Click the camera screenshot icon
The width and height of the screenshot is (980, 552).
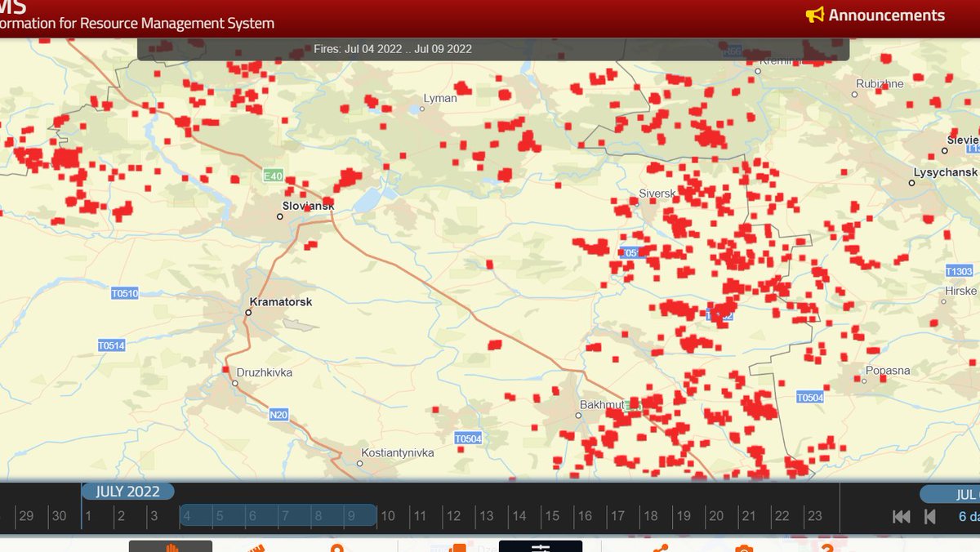[x=743, y=547]
